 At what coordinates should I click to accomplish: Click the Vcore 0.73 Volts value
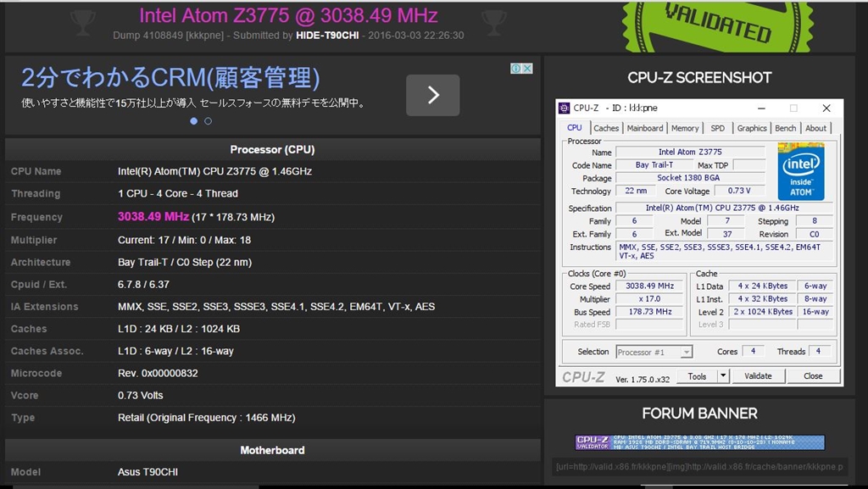click(x=141, y=396)
